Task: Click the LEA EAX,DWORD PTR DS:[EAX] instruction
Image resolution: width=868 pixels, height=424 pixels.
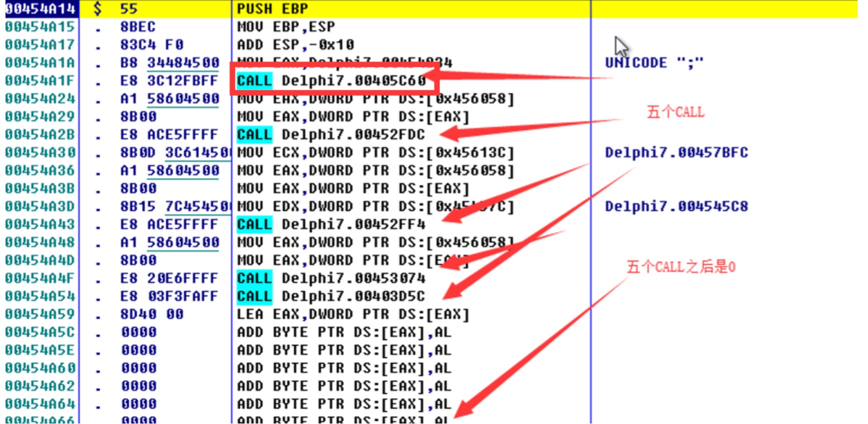Action: 353,314
